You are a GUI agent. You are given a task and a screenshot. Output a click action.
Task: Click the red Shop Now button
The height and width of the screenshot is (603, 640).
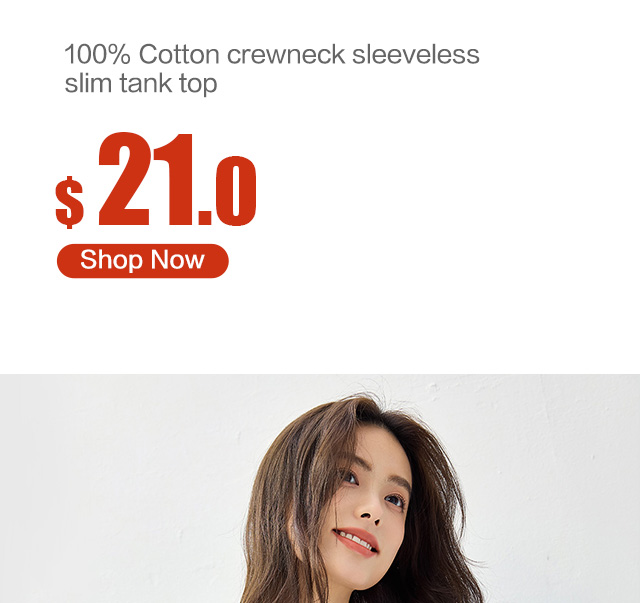tap(142, 261)
